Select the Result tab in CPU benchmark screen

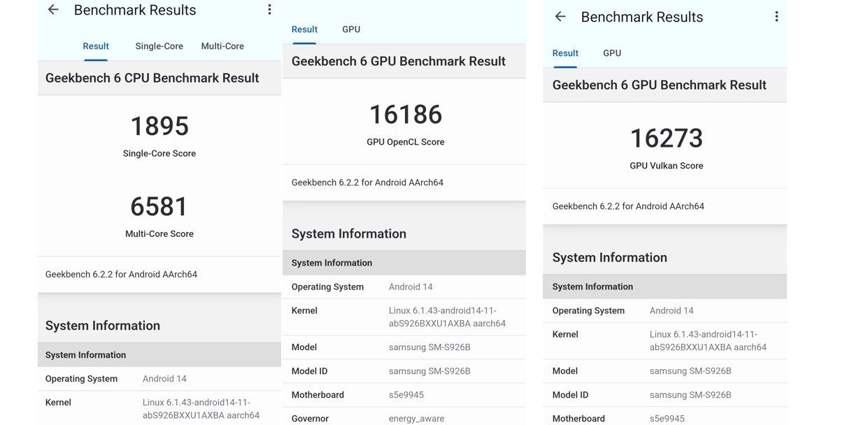pyautogui.click(x=96, y=46)
